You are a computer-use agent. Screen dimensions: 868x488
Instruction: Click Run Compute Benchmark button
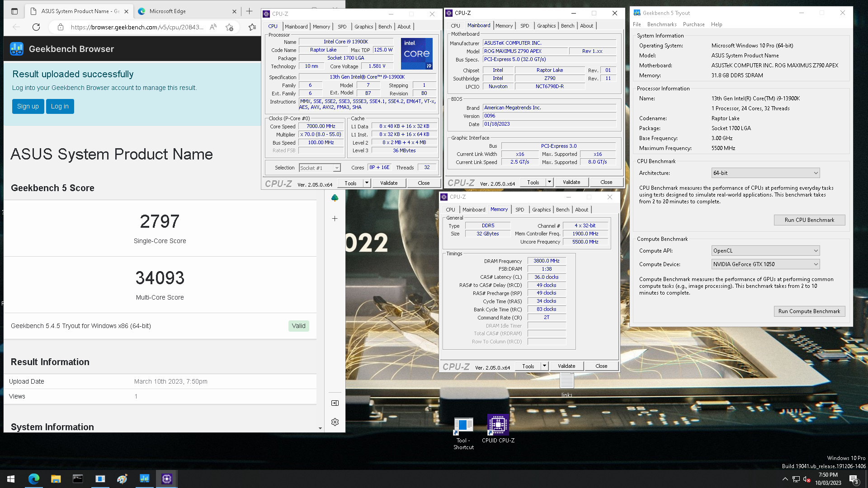(x=809, y=311)
